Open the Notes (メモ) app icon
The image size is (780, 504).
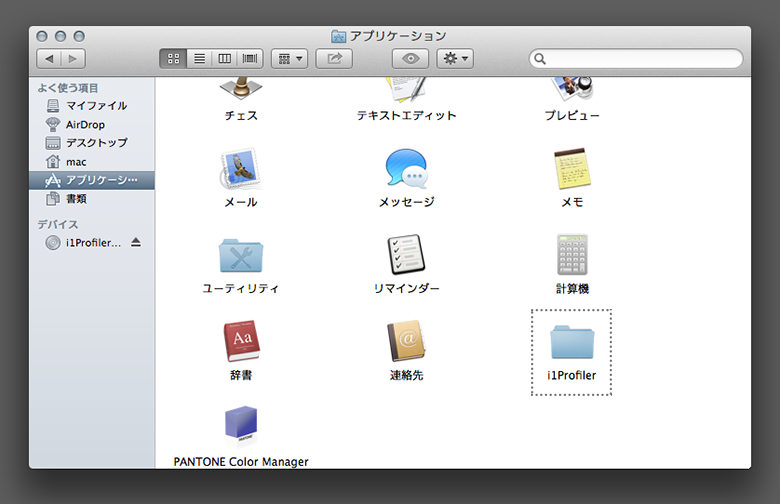(572, 169)
